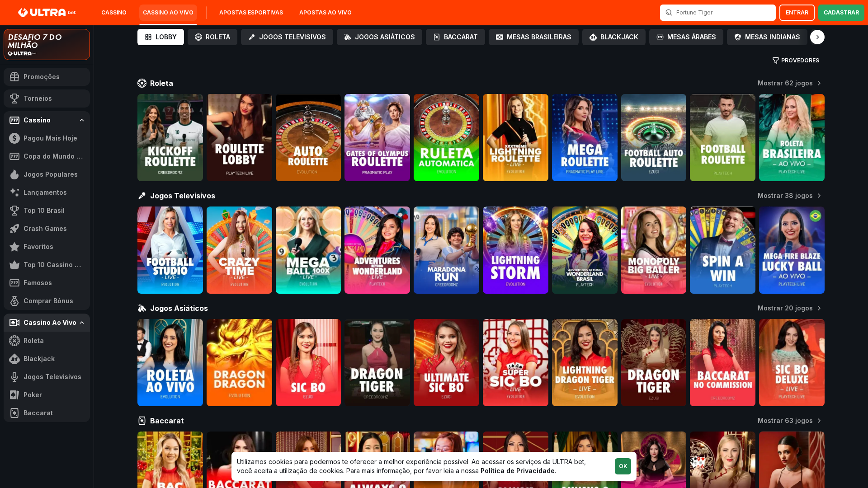Viewport: 868px width, 488px height.
Task: Open the CASSINO AO VIVO top tab
Action: tap(168, 13)
